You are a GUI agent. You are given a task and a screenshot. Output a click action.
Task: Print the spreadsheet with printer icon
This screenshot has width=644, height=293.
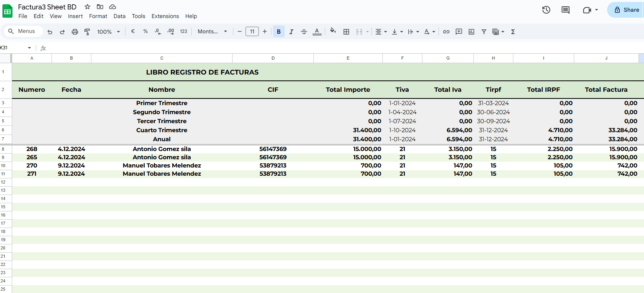(x=75, y=32)
